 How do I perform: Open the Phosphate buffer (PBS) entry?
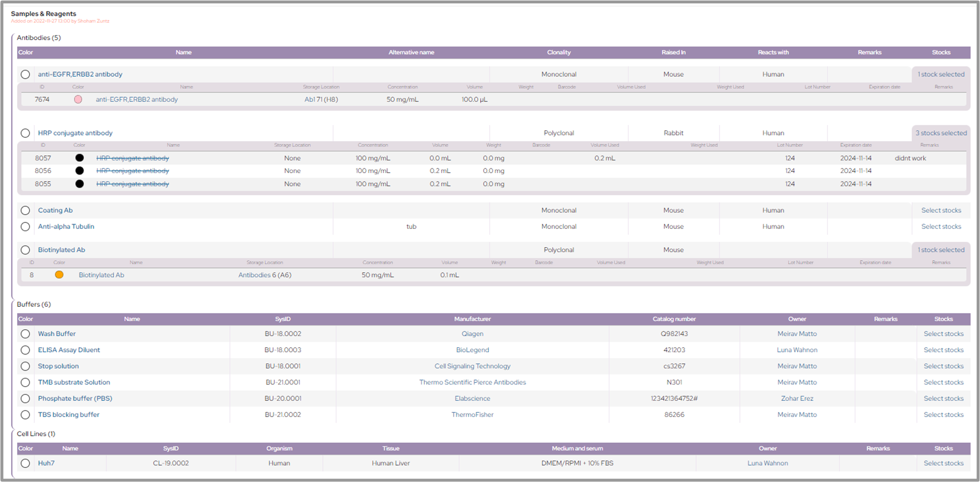tap(75, 398)
